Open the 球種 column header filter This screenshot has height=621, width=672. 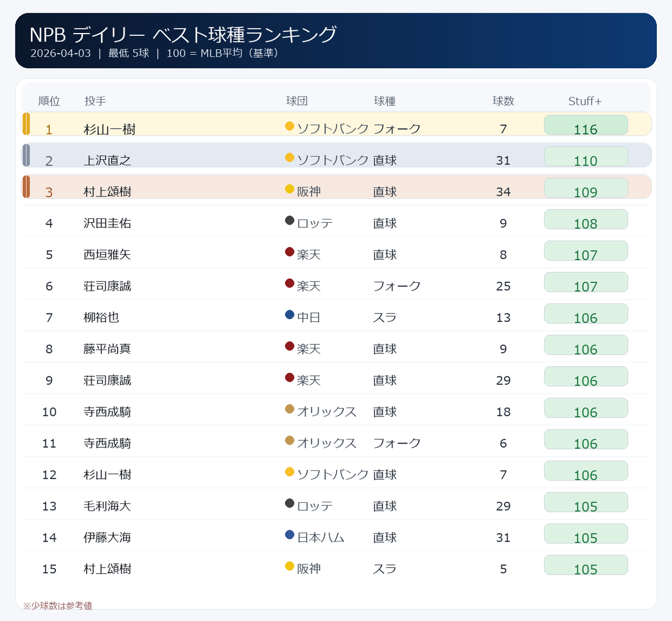pyautogui.click(x=385, y=101)
